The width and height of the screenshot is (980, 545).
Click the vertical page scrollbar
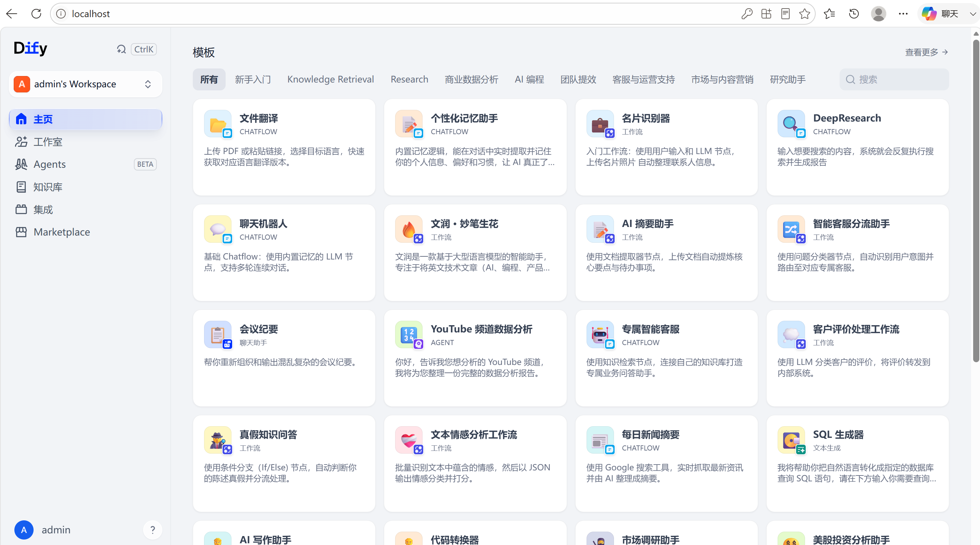point(976,201)
